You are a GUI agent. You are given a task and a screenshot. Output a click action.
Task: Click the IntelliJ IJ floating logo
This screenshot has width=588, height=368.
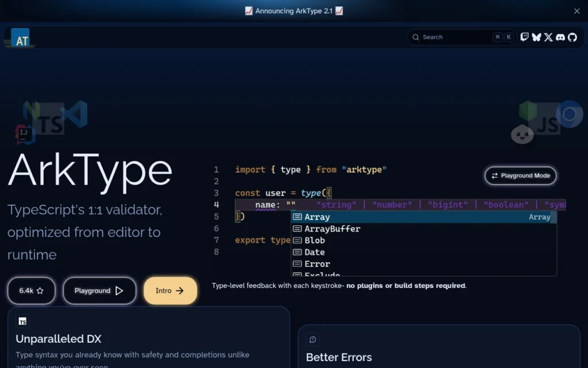(24, 135)
